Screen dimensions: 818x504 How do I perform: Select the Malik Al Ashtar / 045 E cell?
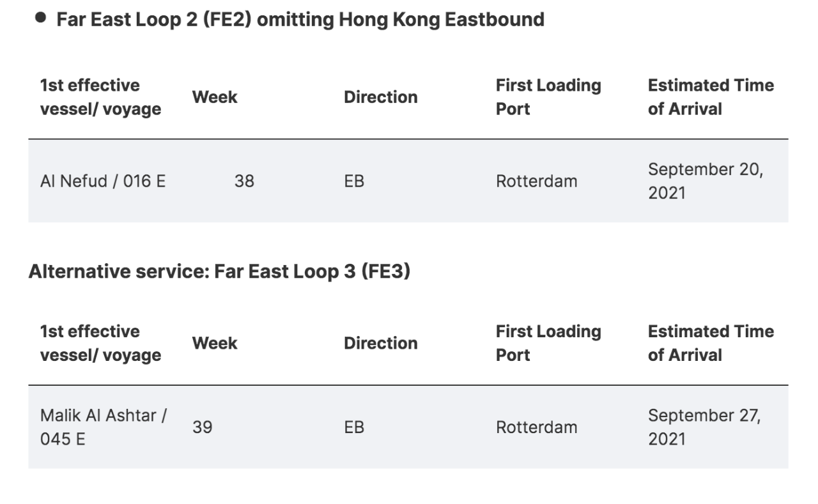click(x=103, y=427)
